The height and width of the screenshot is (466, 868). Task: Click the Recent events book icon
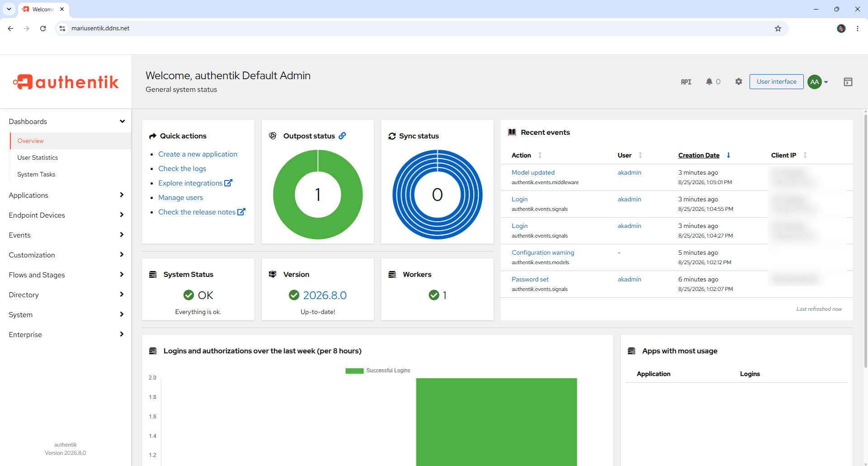click(x=512, y=132)
